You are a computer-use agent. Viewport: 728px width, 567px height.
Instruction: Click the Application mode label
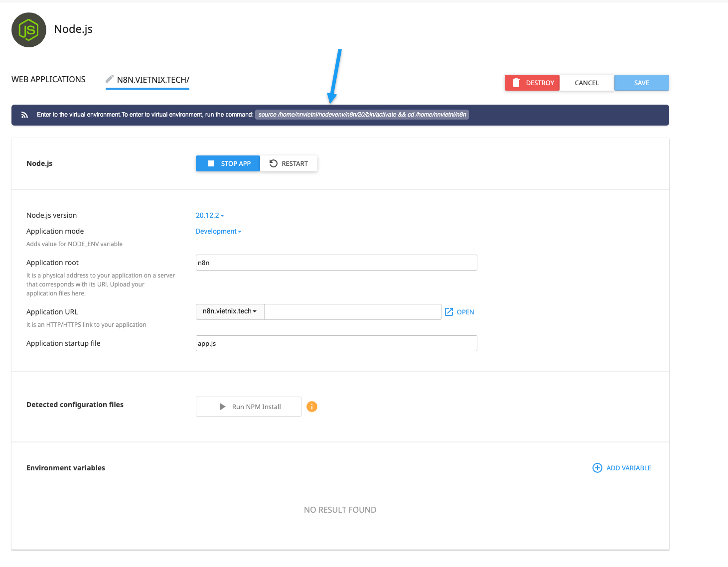pyautogui.click(x=55, y=231)
